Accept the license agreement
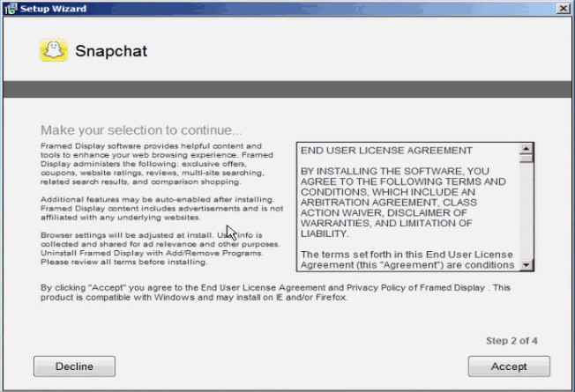Viewport: 575px width, 392px height. [509, 366]
